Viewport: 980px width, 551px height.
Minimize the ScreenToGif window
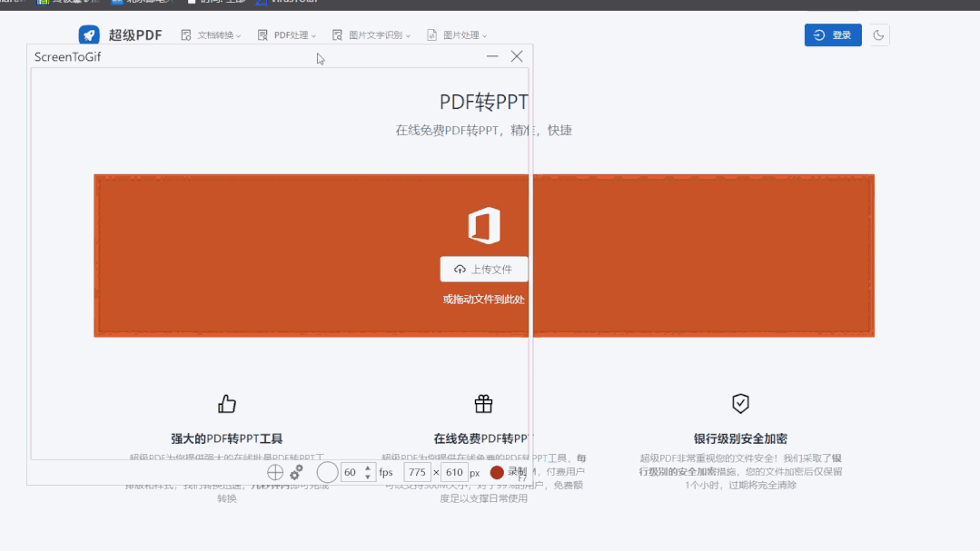coord(492,56)
